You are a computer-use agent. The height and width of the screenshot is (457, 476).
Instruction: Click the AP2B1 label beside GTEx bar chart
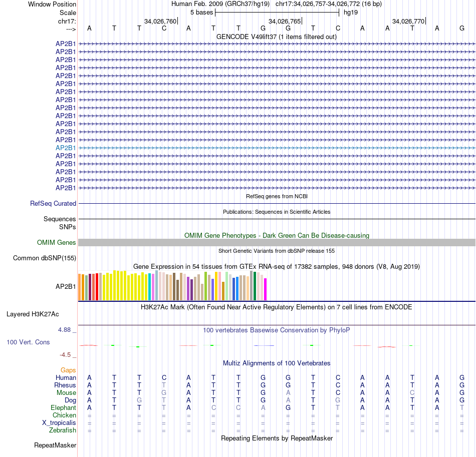66,286
